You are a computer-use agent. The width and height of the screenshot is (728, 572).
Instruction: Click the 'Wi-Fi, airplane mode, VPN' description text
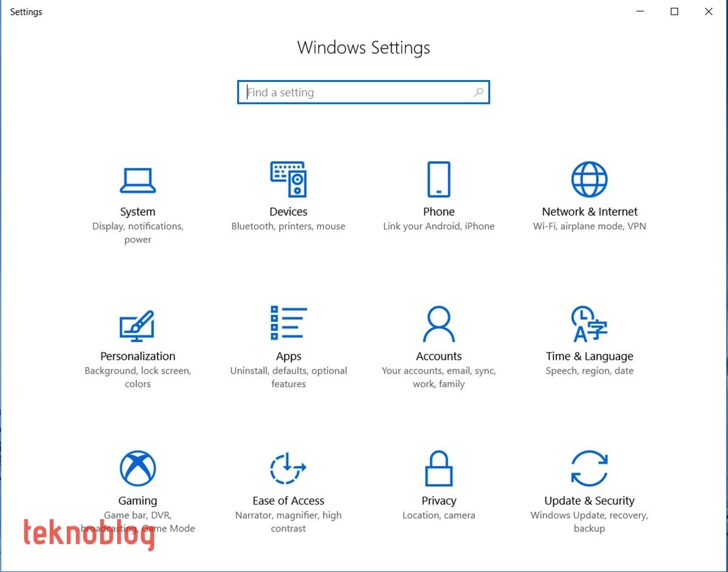(x=589, y=226)
